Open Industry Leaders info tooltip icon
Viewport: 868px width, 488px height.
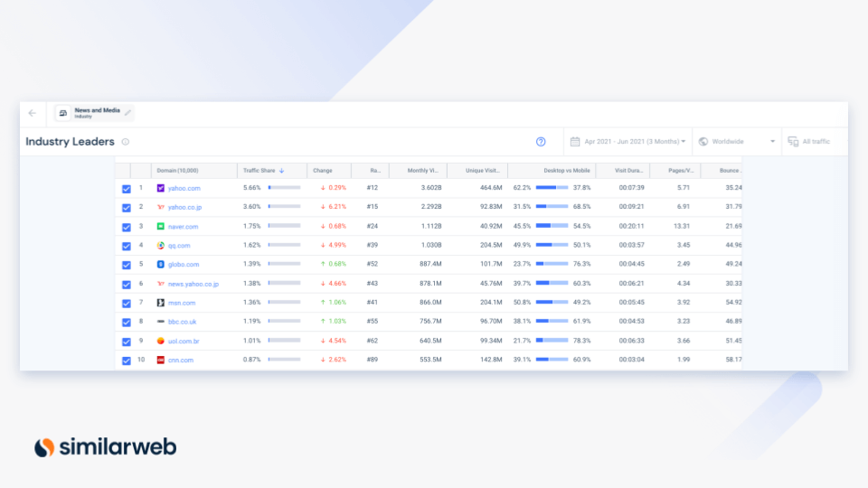[x=126, y=142]
